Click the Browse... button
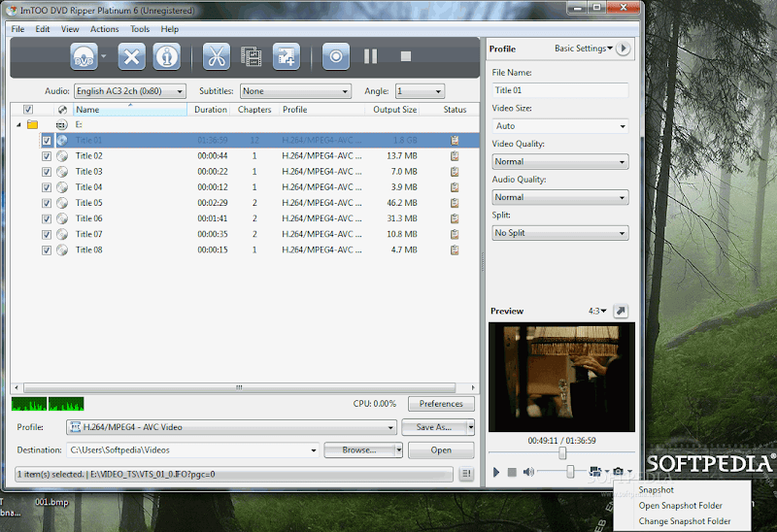Screen dimensions: 777x532 (x=359, y=450)
